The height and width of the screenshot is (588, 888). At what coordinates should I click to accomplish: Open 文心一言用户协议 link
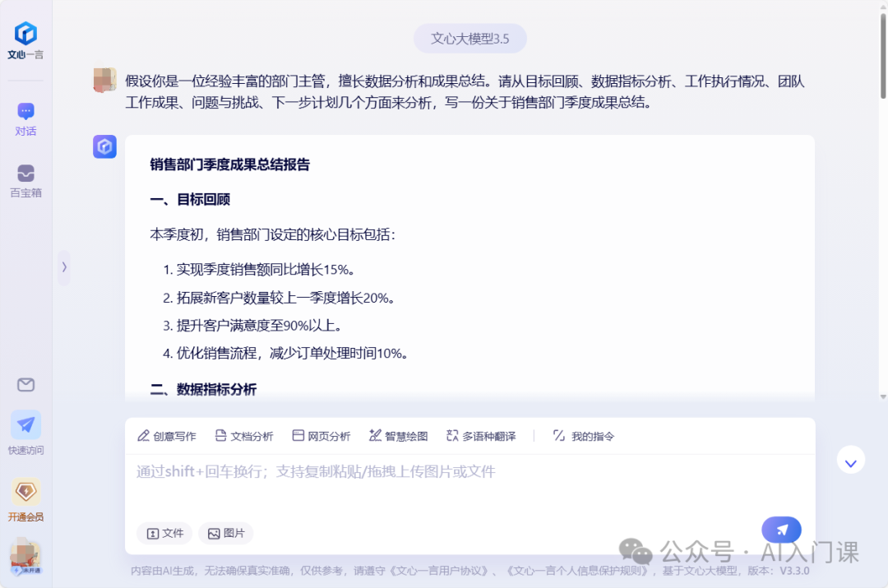tap(441, 571)
